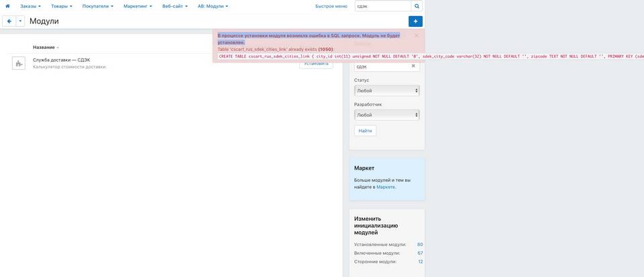Open the AB: Модули menu
The height and width of the screenshot is (277, 644).
click(213, 7)
